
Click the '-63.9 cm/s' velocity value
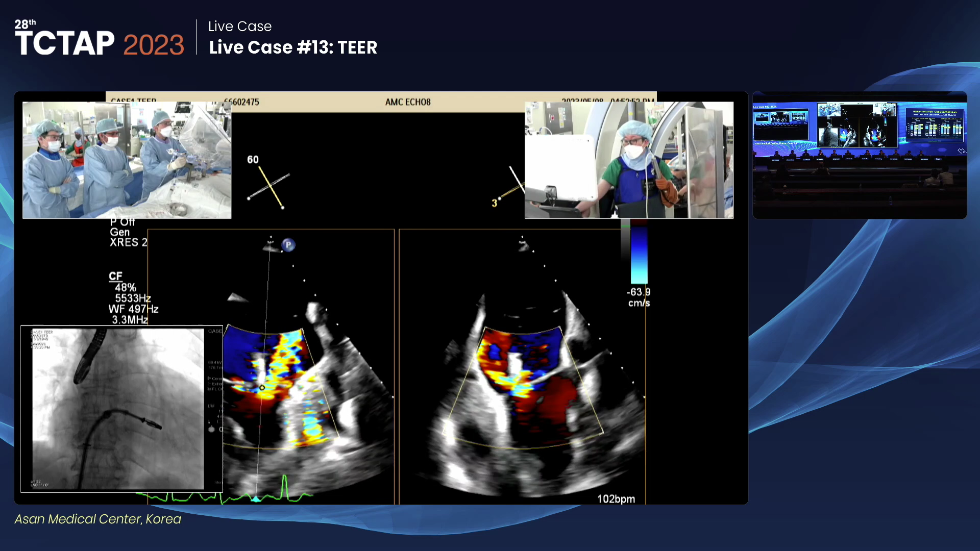tap(639, 297)
